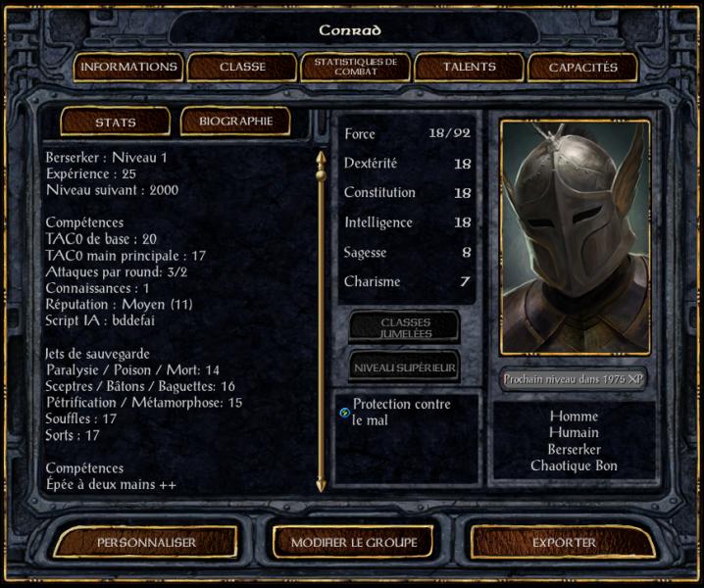Click Conrad's helmet portrait
This screenshot has height=588, width=704.
[576, 237]
